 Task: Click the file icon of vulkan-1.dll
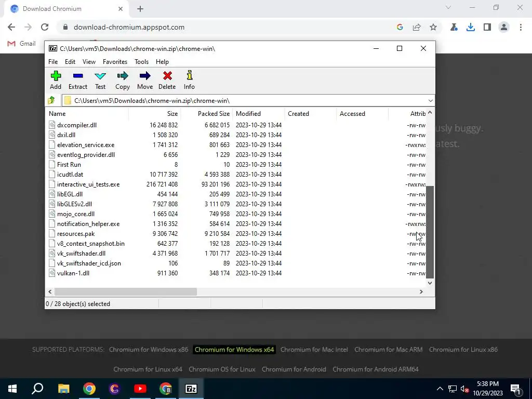(51, 273)
